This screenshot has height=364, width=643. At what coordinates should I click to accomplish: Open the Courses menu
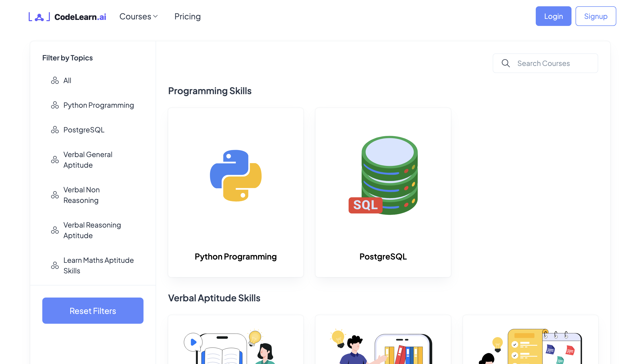tap(138, 17)
